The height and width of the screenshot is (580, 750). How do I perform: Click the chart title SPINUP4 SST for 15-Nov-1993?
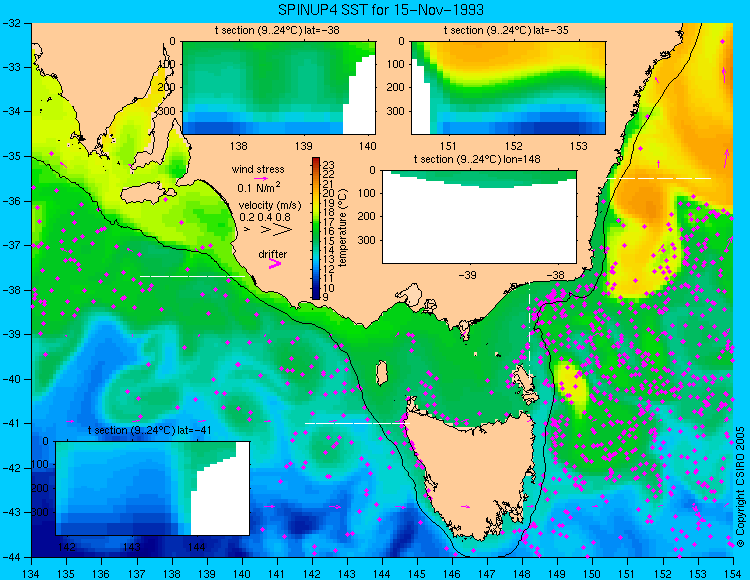point(381,10)
